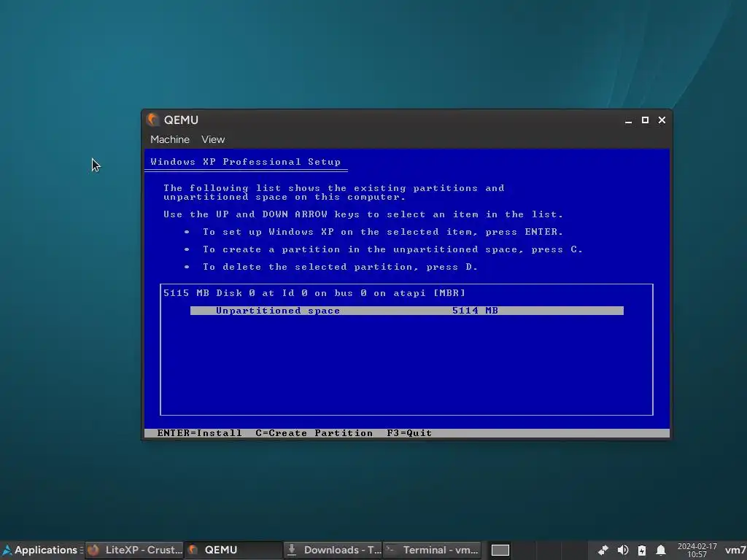Click the ENTER=Install status bar hint
Image resolution: width=747 pixels, height=560 pixels.
click(199, 433)
